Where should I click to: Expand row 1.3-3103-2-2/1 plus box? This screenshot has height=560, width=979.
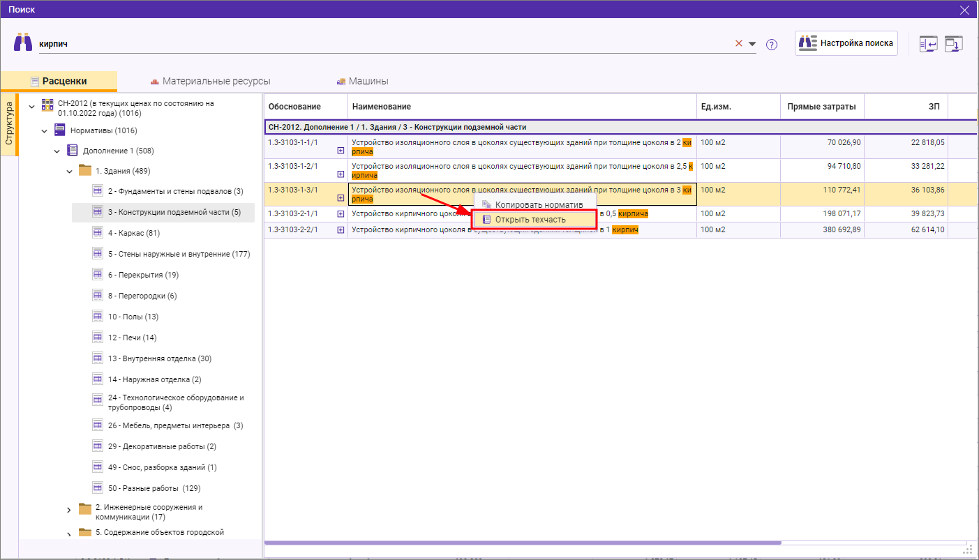[x=341, y=229]
